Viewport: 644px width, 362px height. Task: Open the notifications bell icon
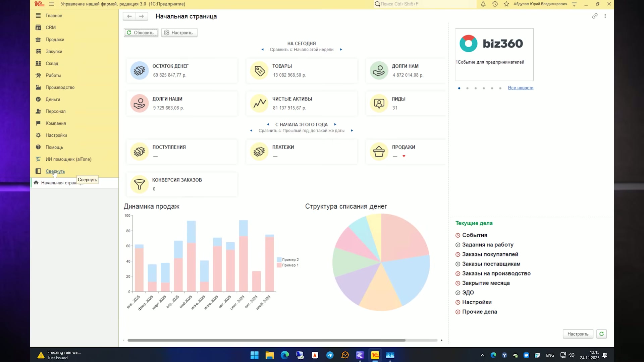click(483, 4)
